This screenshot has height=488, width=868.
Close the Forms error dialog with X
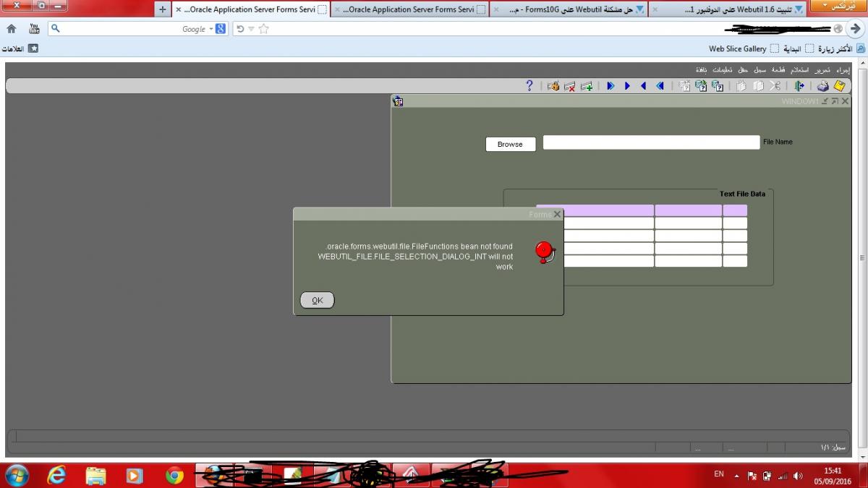(x=557, y=214)
